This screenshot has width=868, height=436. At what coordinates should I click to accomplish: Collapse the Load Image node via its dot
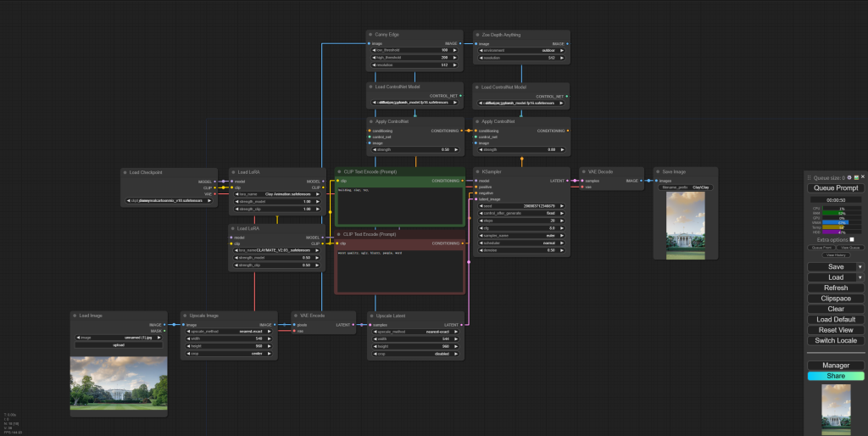click(x=75, y=316)
